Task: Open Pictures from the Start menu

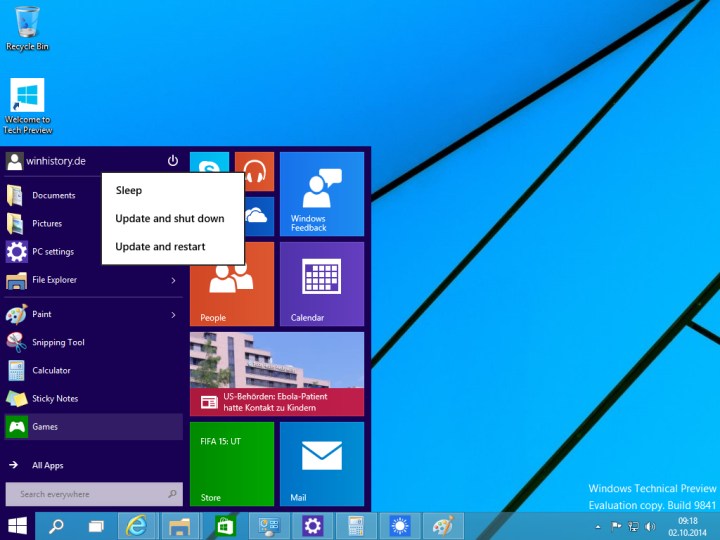Action: 53,223
